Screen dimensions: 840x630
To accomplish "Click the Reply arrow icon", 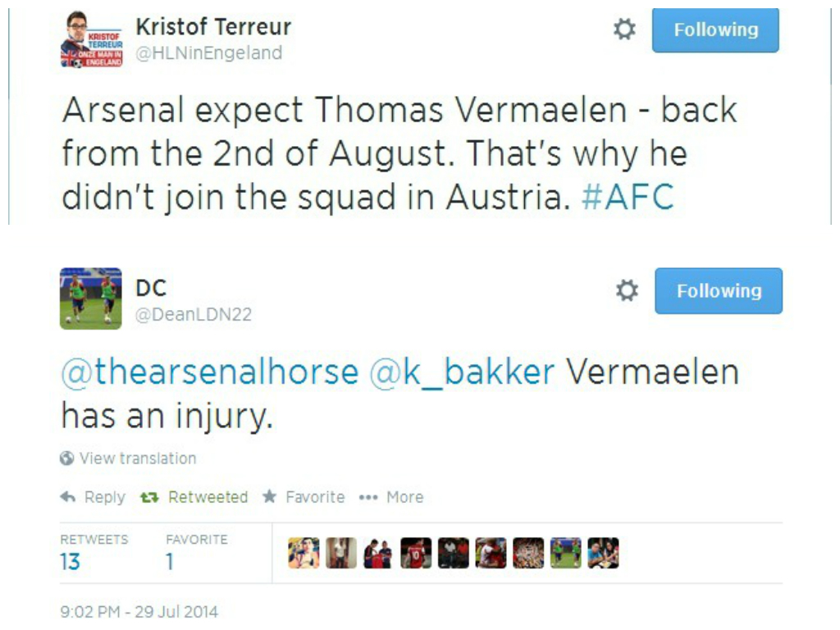I will click(68, 497).
